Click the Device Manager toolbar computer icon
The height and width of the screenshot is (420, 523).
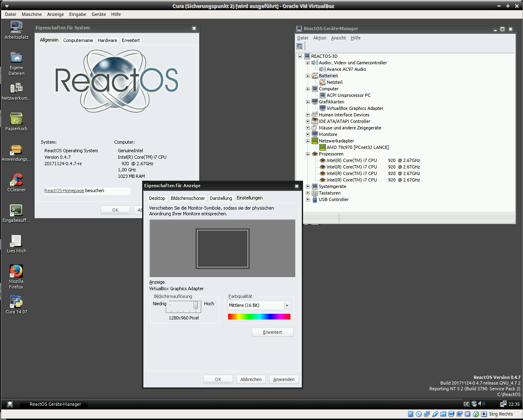click(300, 46)
